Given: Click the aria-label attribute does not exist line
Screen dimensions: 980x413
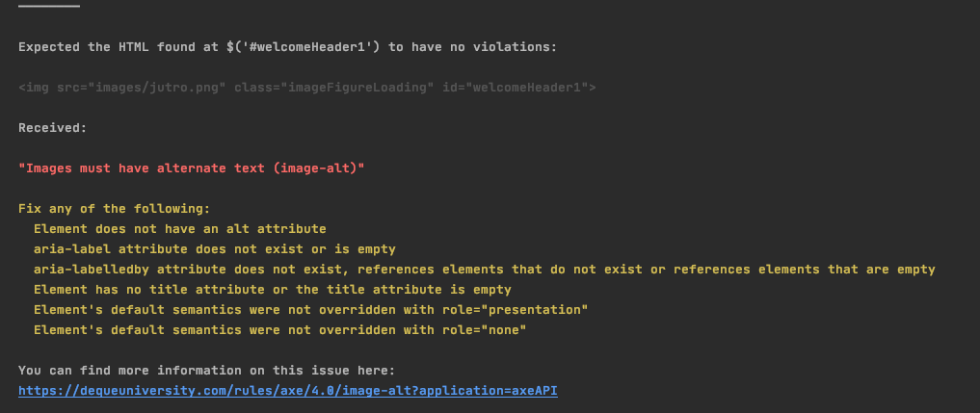Looking at the screenshot, I should click(x=214, y=249).
